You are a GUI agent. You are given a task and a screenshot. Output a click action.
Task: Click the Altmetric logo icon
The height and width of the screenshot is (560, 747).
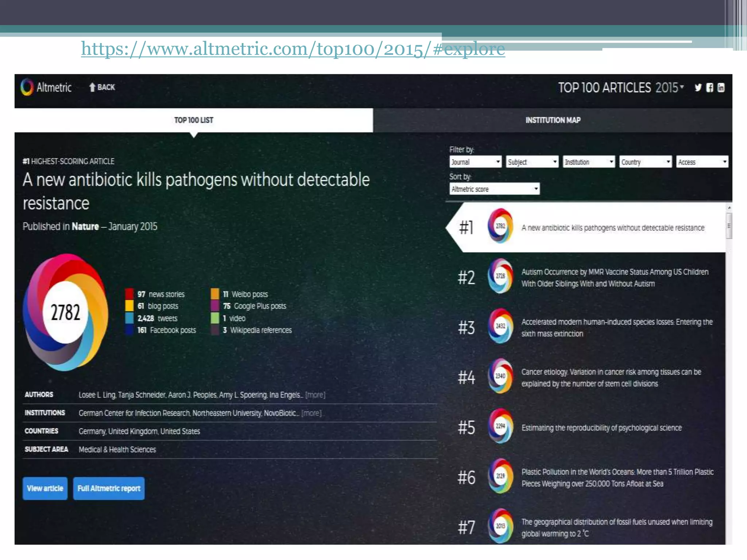pos(27,87)
